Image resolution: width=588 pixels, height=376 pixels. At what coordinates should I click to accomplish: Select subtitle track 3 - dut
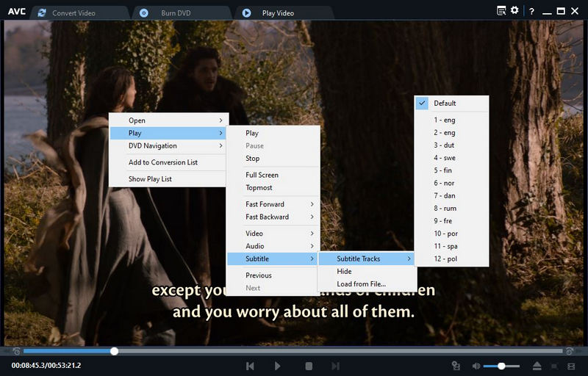452,145
